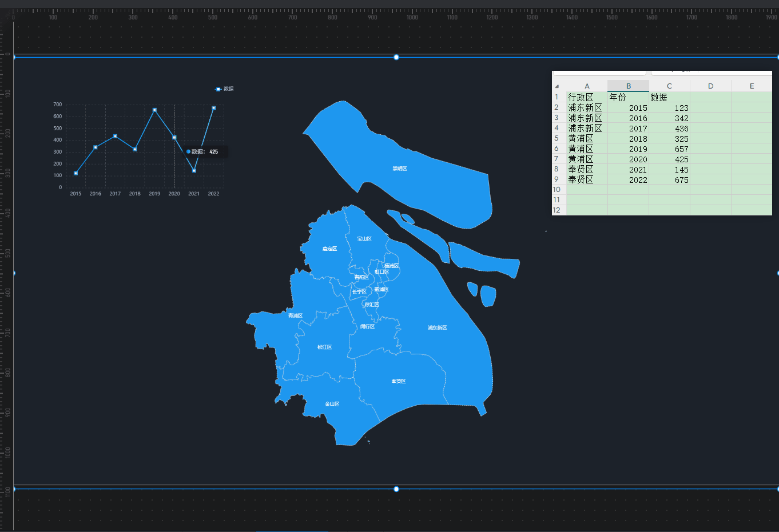
Task: Click the 2021 data point marker
Action: click(194, 170)
